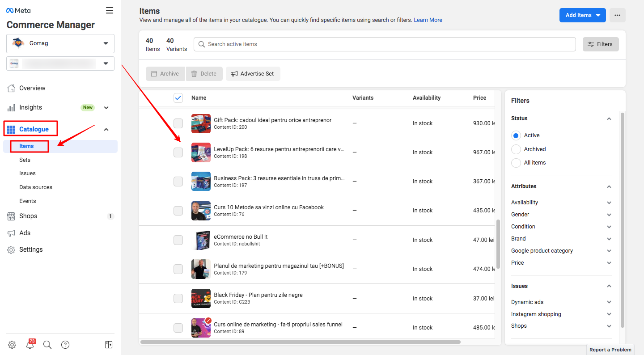Collapse the Attributes filter section
The image size is (644, 355).
[x=609, y=186]
